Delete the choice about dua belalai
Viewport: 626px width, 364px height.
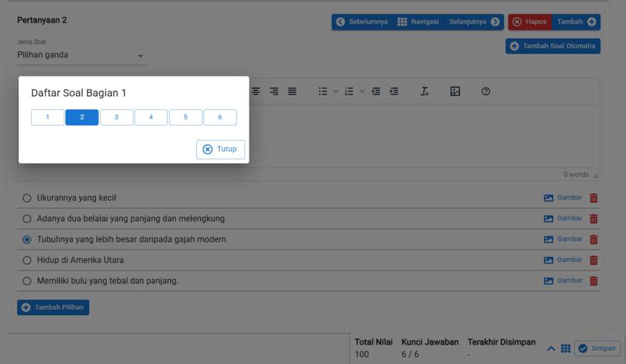[x=594, y=219]
